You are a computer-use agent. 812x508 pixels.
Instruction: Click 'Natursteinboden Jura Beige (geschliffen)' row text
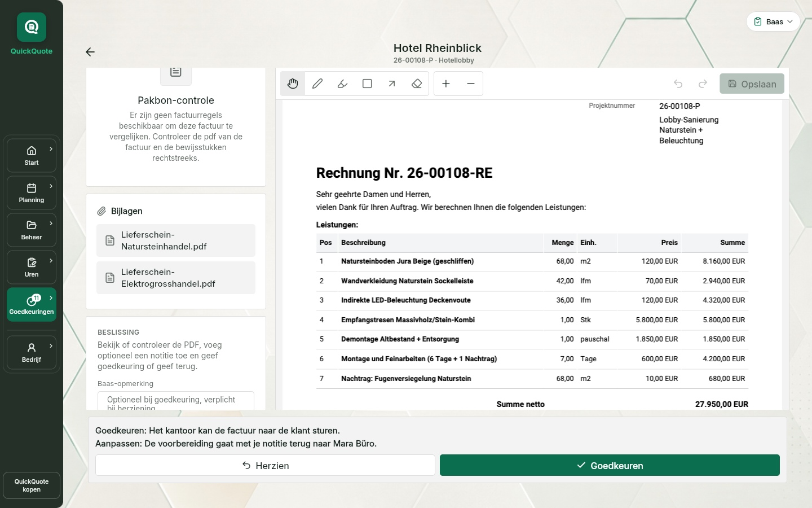(407, 261)
